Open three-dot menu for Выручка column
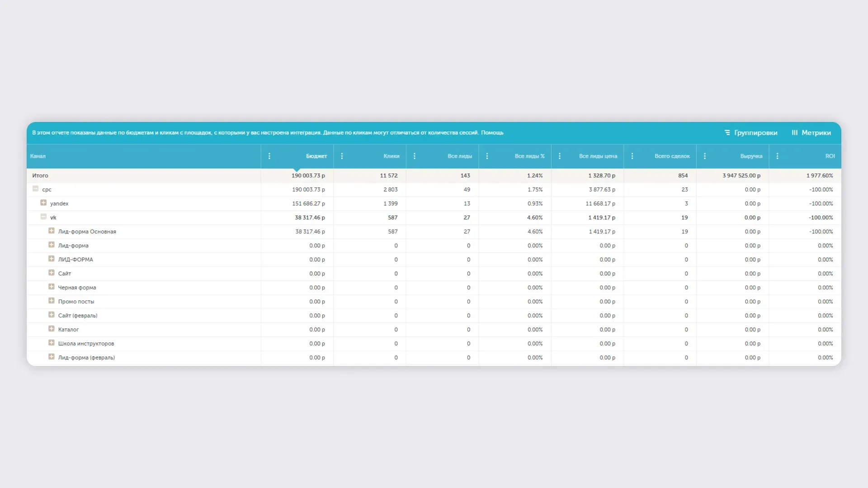This screenshot has width=868, height=488. (705, 156)
